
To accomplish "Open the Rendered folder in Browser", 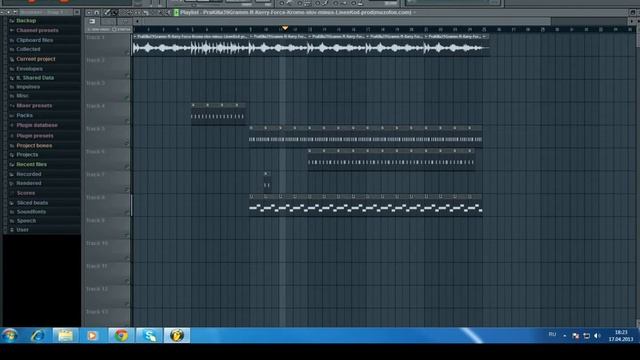I will pyautogui.click(x=29, y=183).
